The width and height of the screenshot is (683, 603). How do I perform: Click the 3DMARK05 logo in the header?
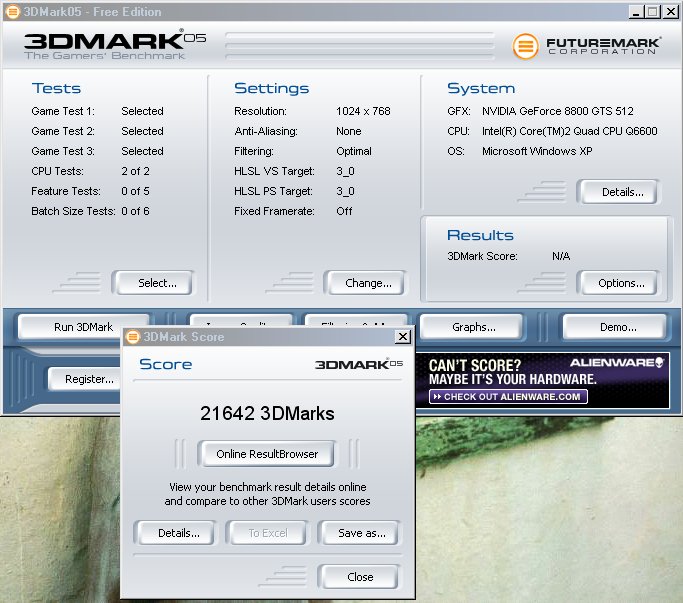pyautogui.click(x=115, y=44)
